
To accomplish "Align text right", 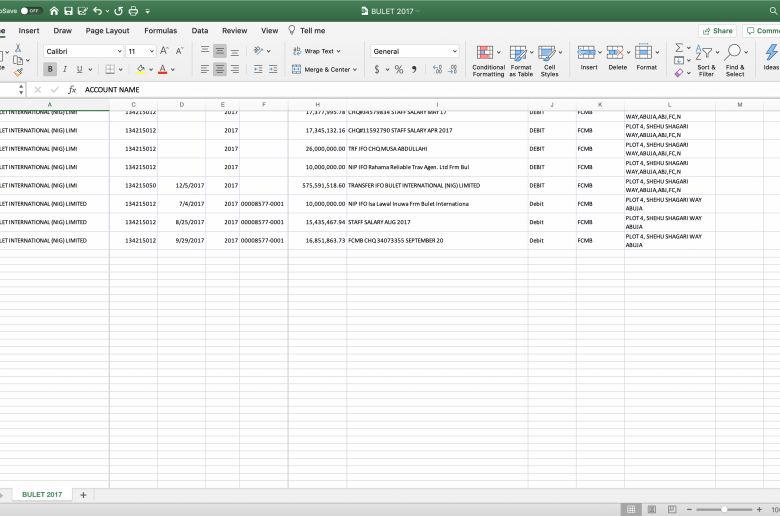I will pos(235,69).
